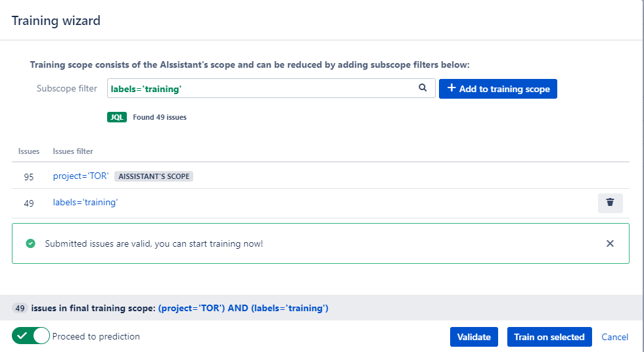Click the Issues filter column header
Image resolution: width=644 pixels, height=352 pixels.
pyautogui.click(x=73, y=151)
